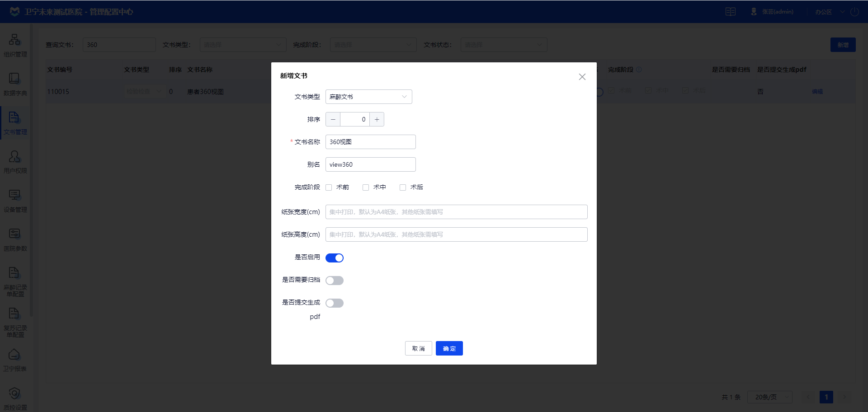Toggle the 是否需要归档 switch
868x412 pixels.
point(335,281)
